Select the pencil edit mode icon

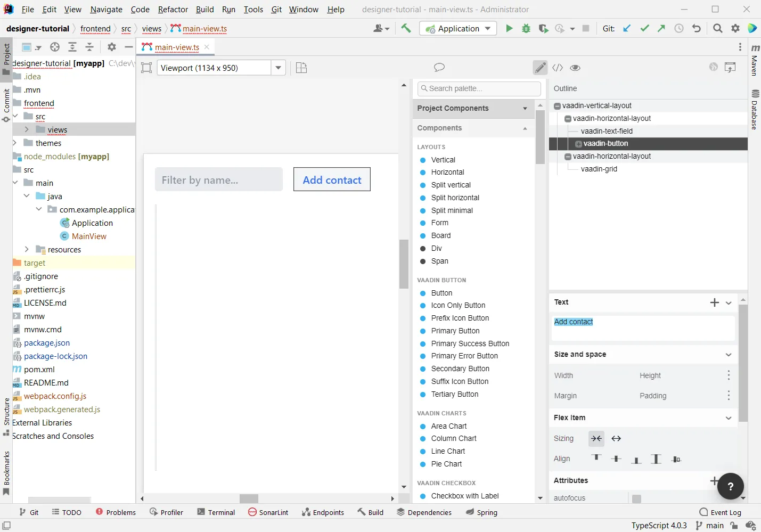pyautogui.click(x=540, y=68)
